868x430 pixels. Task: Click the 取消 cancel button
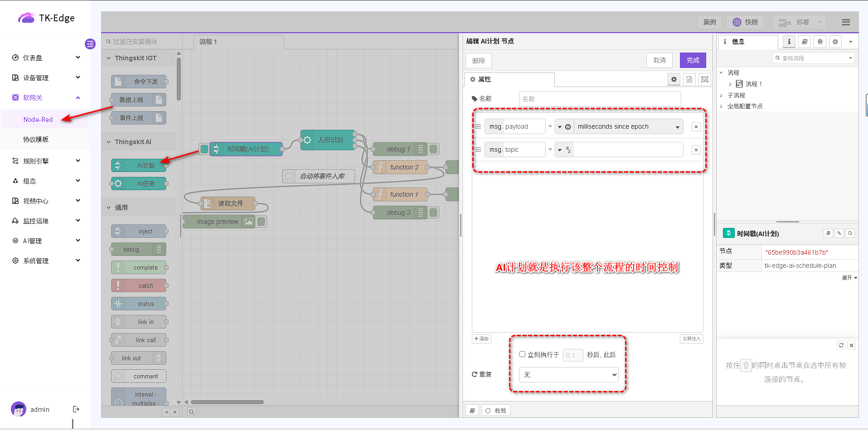(659, 60)
